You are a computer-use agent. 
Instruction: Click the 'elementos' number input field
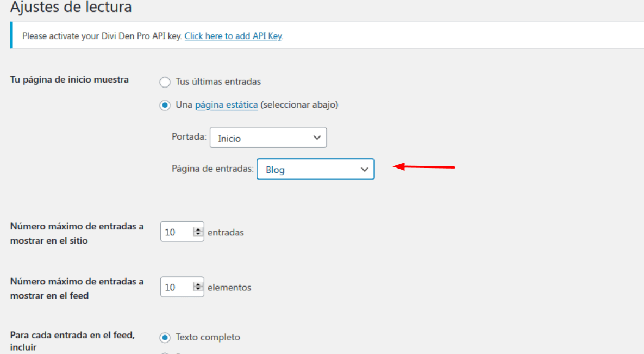click(x=182, y=287)
